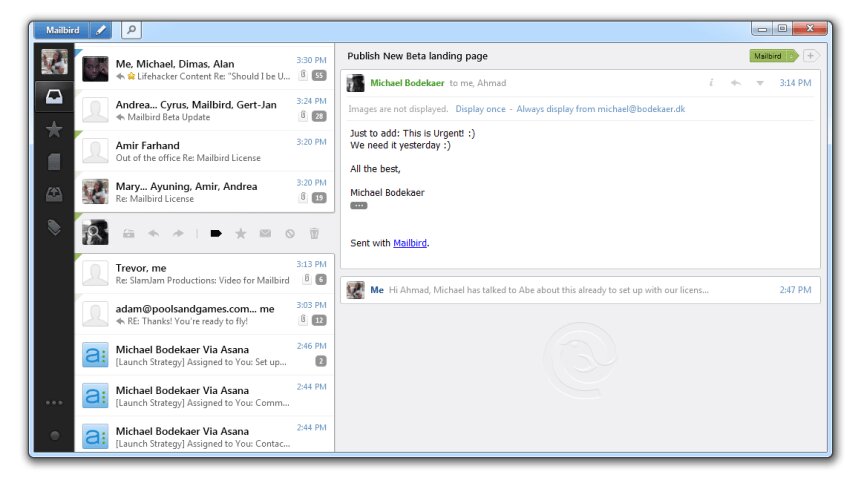This screenshot has width=864, height=489.
Task: Archive the selected conversation
Action: 128,234
